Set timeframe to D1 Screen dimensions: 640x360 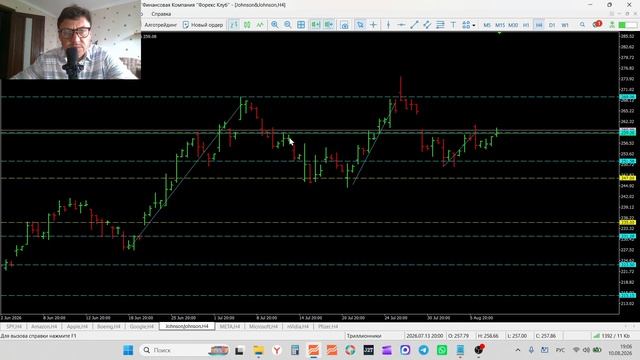(552, 25)
